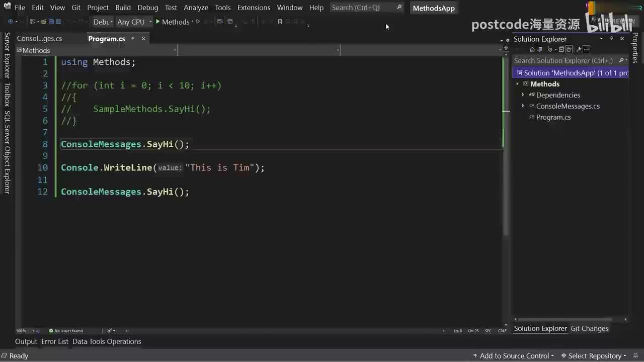This screenshot has width=644, height=362.
Task: Open the Data Tools Operations tab
Action: (107, 341)
